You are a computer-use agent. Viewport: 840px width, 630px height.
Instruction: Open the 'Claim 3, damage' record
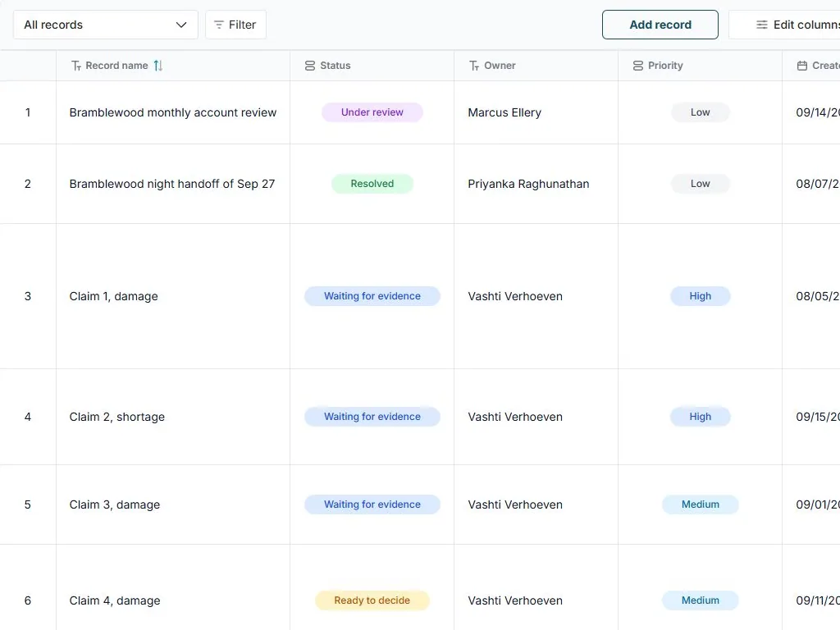tap(115, 504)
